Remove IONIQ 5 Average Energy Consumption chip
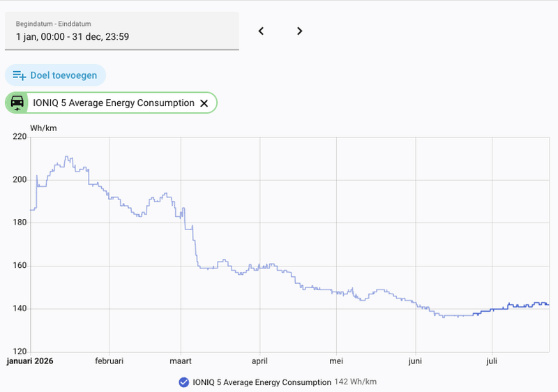The image size is (558, 392). pyautogui.click(x=204, y=103)
